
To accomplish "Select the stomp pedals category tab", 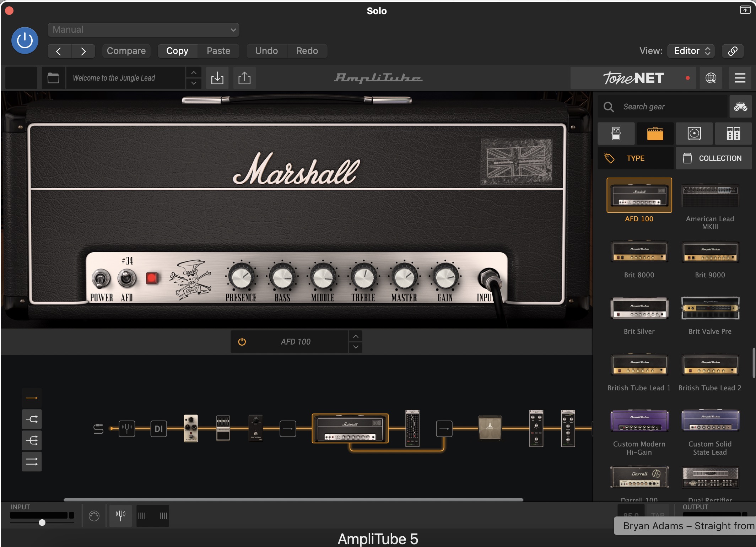I will pyautogui.click(x=616, y=134).
